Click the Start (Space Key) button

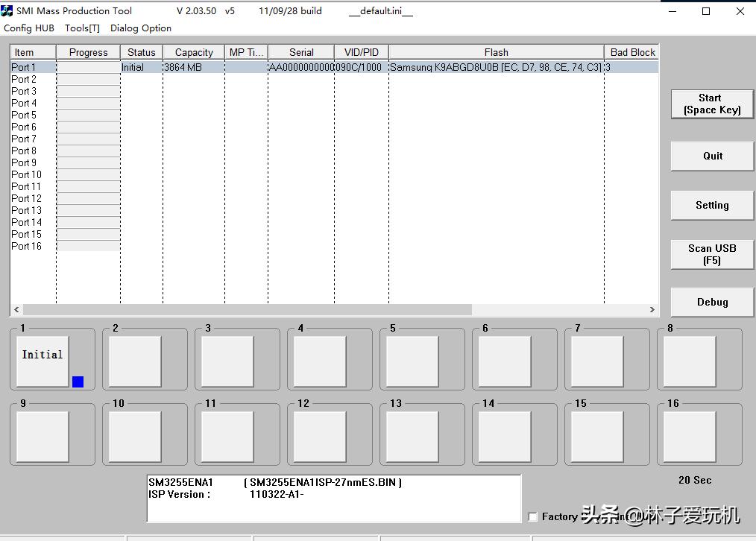click(x=712, y=104)
